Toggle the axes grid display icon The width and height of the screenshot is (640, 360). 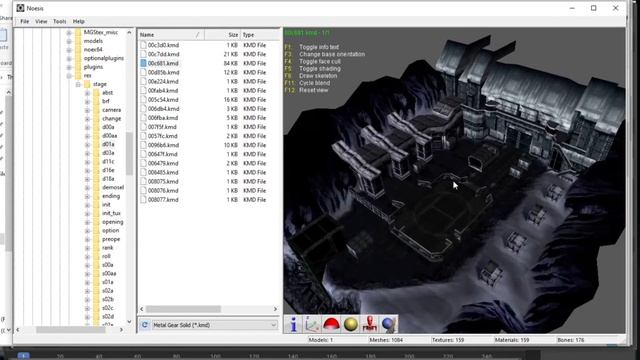312,324
